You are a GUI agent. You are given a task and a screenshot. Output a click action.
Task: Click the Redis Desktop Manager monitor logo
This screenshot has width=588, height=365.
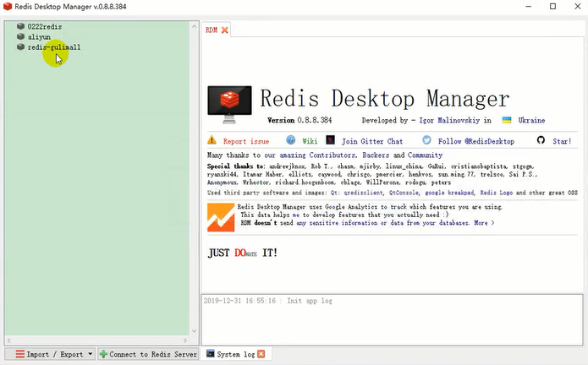coord(229,105)
